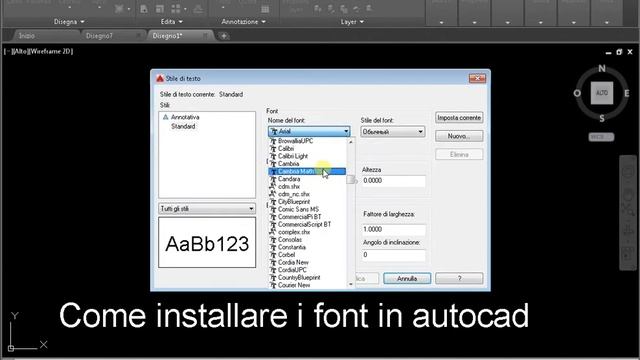Select the Cambria Math font entry
Image resolution: width=640 pixels, height=360 pixels.
coord(307,171)
